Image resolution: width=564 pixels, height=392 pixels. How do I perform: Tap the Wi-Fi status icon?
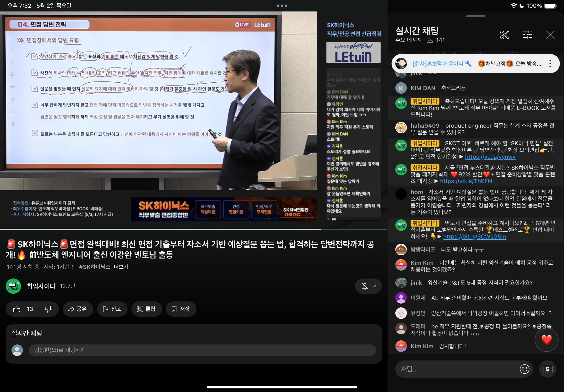(x=513, y=6)
